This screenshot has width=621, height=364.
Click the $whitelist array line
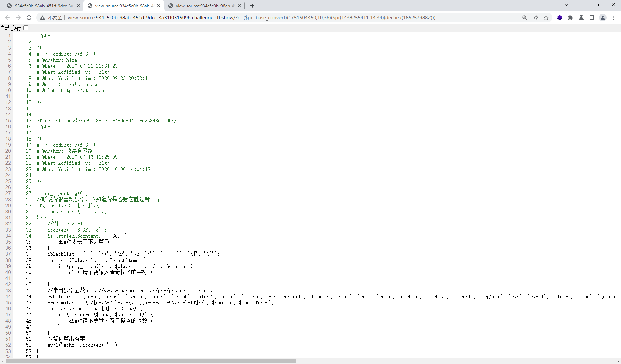(x=334, y=297)
